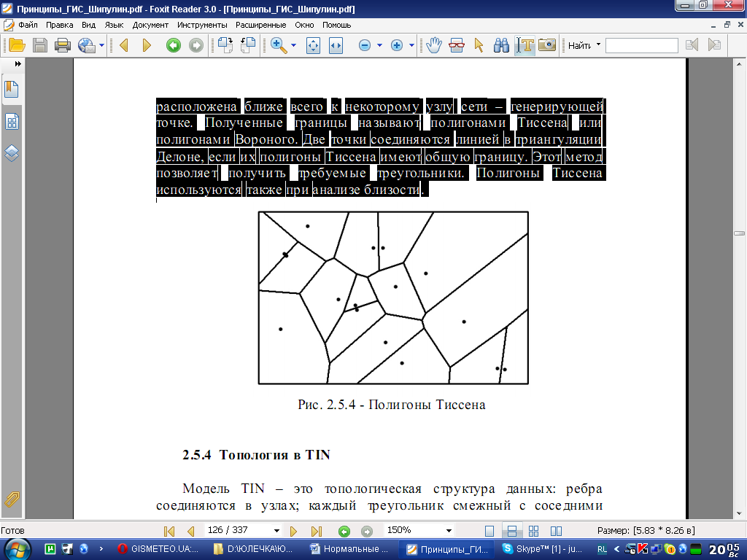Screen dimensions: 747x560
Task: Open the Bookmarks panel icon
Action: (x=12, y=89)
